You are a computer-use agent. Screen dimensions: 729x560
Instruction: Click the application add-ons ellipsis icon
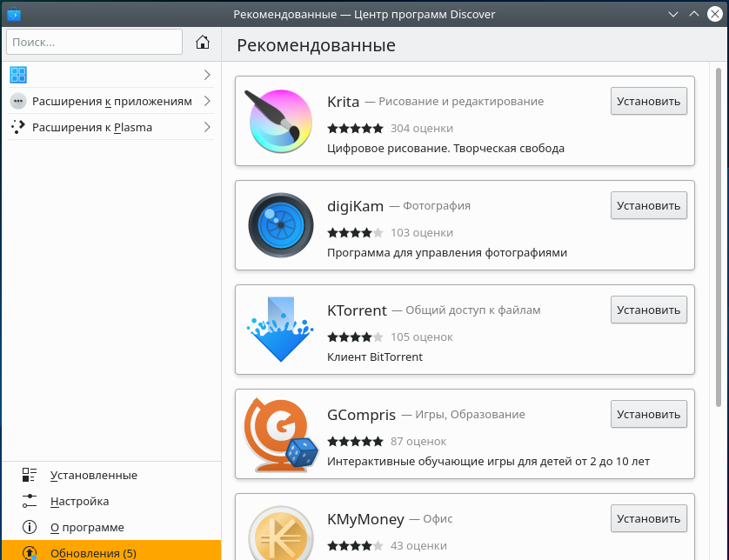[x=18, y=102]
